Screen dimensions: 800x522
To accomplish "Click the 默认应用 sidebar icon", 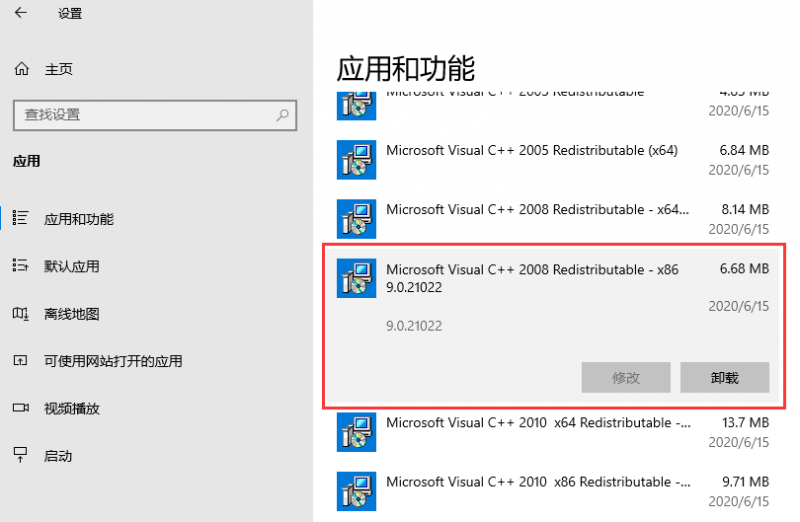I will pos(20,265).
